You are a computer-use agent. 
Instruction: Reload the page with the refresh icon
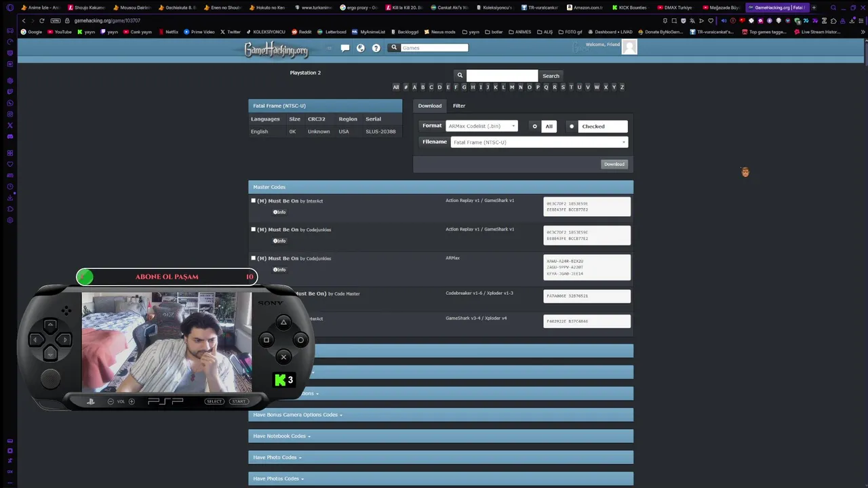(41, 20)
